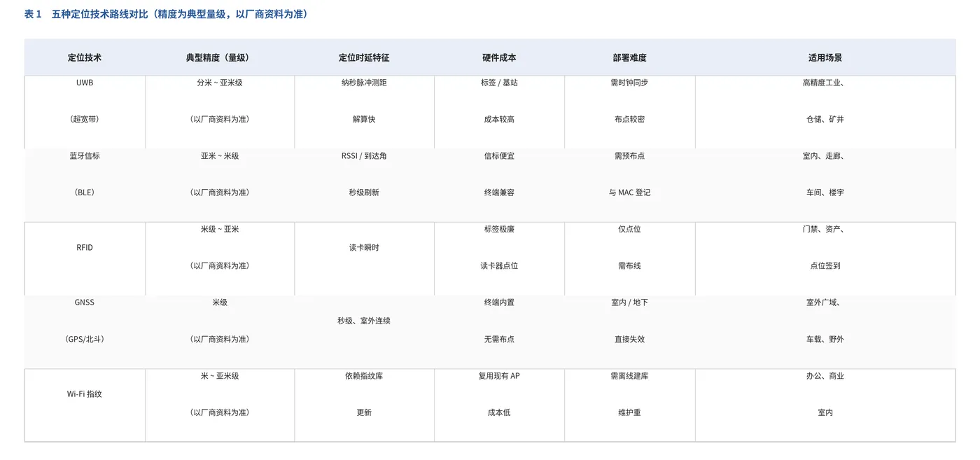Select the 车间、楼宇 text
Image resolution: width=980 pixels, height=460 pixels.
825,193
